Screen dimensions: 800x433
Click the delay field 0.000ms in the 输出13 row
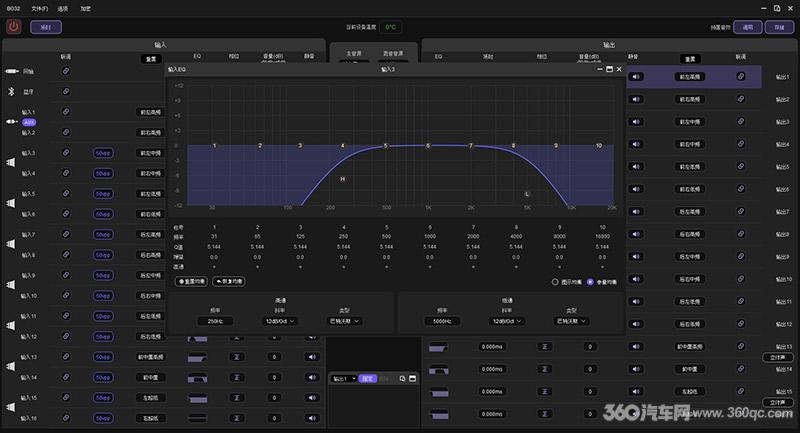tap(492, 347)
